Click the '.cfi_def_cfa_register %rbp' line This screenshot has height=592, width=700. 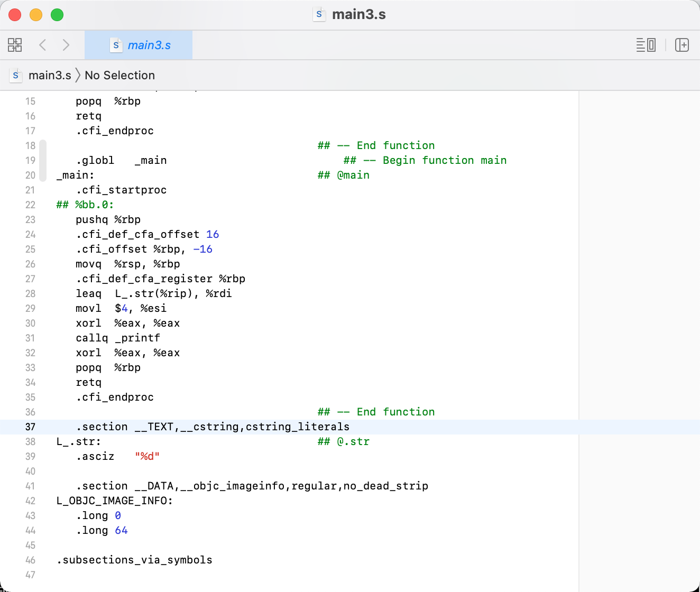pos(161,279)
